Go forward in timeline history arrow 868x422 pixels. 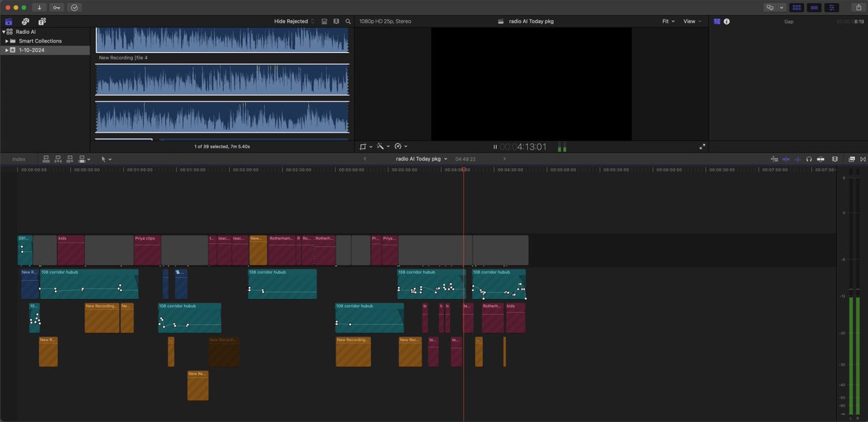coord(504,159)
